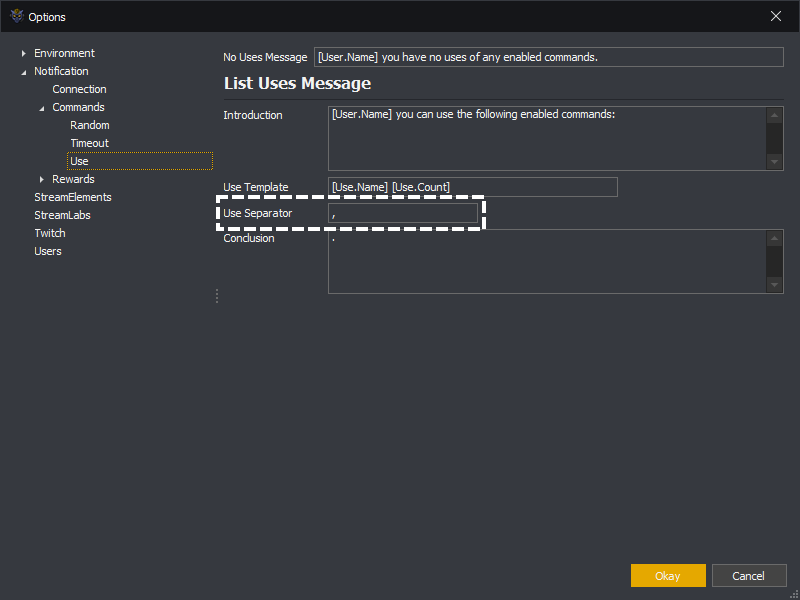Collapse the Commands tree node
This screenshot has height=600, width=800.
coord(42,108)
